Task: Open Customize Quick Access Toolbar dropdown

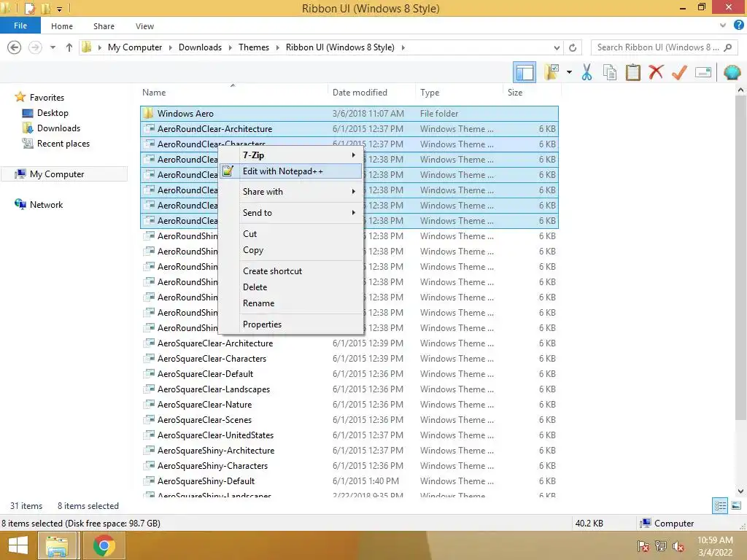Action: pyautogui.click(x=60, y=9)
